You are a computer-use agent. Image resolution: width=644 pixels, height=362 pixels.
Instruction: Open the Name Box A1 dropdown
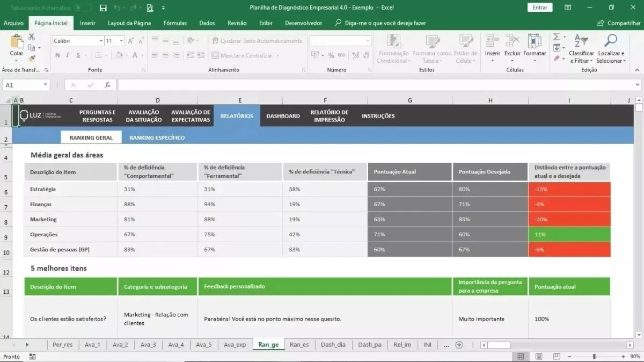[x=46, y=85]
